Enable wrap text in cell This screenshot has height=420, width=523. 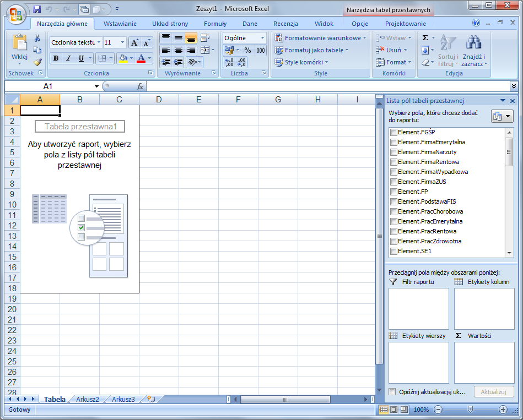(205, 38)
